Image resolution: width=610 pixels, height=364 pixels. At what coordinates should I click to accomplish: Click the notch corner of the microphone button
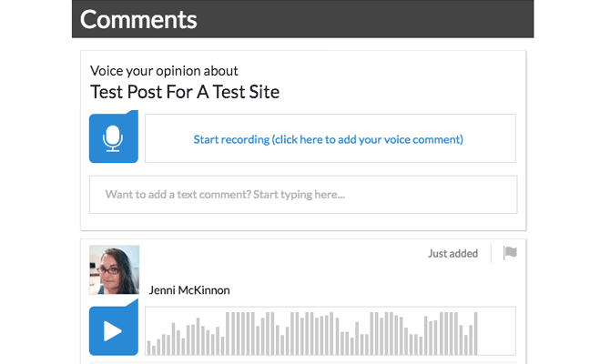[x=133, y=114]
